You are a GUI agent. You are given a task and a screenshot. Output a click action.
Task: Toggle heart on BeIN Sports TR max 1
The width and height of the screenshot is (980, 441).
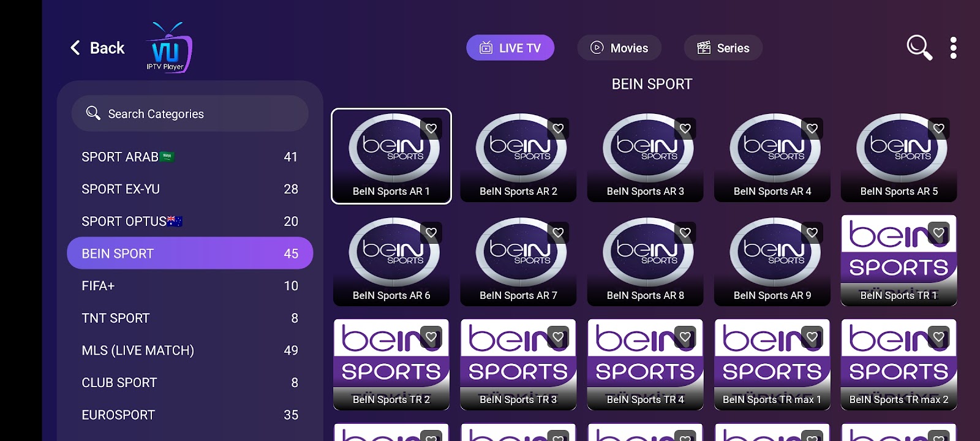[x=812, y=337]
